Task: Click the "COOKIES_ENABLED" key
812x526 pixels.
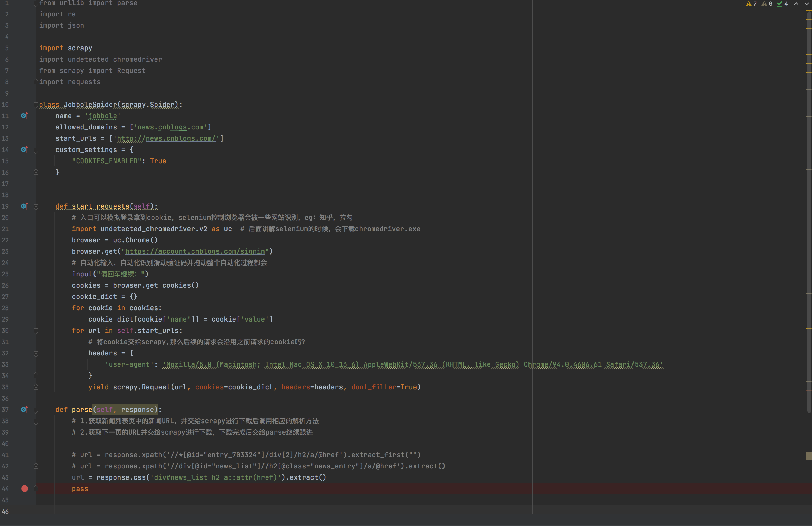Action: [107, 161]
